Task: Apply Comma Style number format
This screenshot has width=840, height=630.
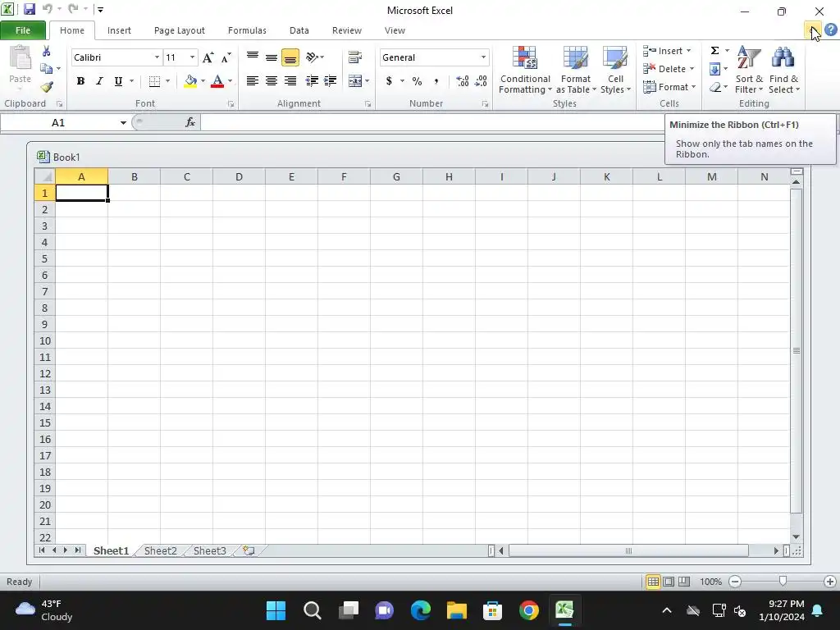Action: pos(436,81)
